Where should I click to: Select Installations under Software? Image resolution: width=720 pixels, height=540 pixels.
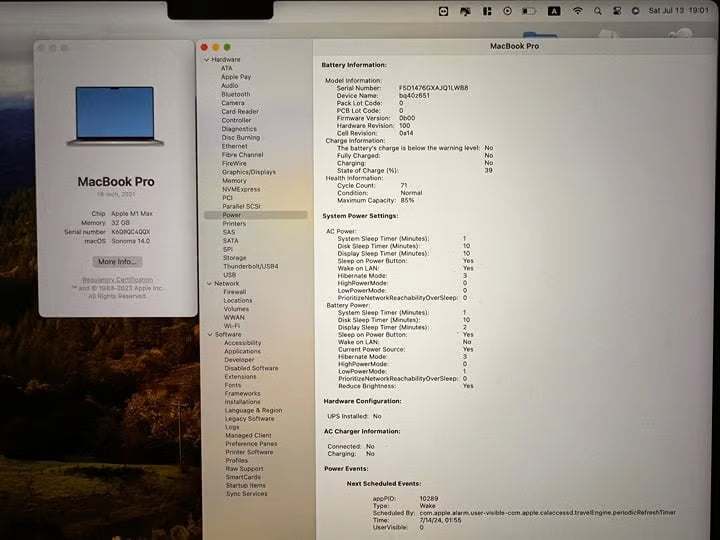[x=242, y=402]
